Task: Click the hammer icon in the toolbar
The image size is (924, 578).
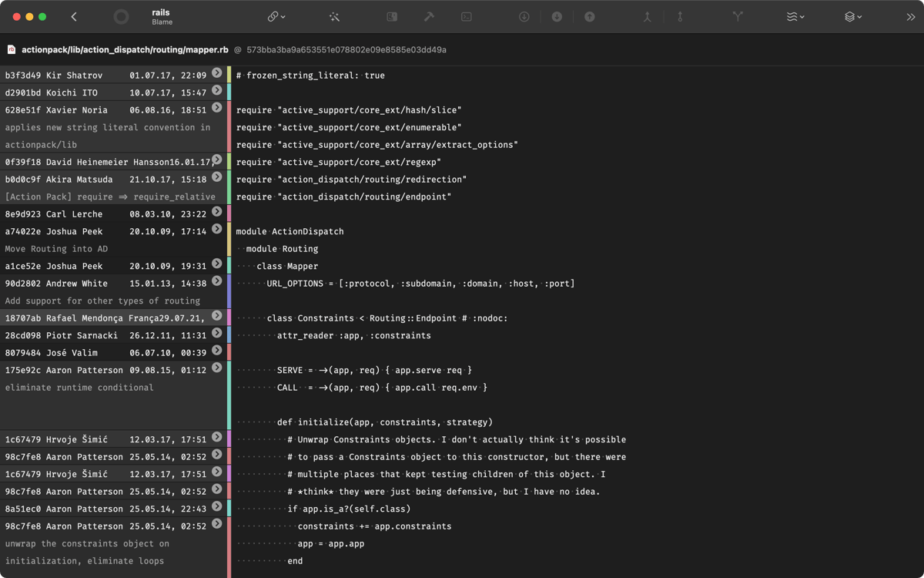Action: pos(429,17)
